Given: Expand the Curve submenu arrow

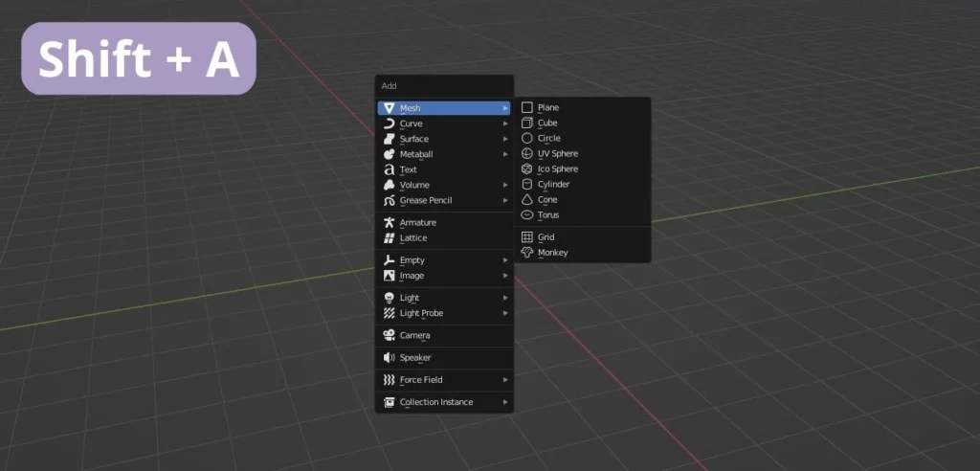Looking at the screenshot, I should 505,123.
